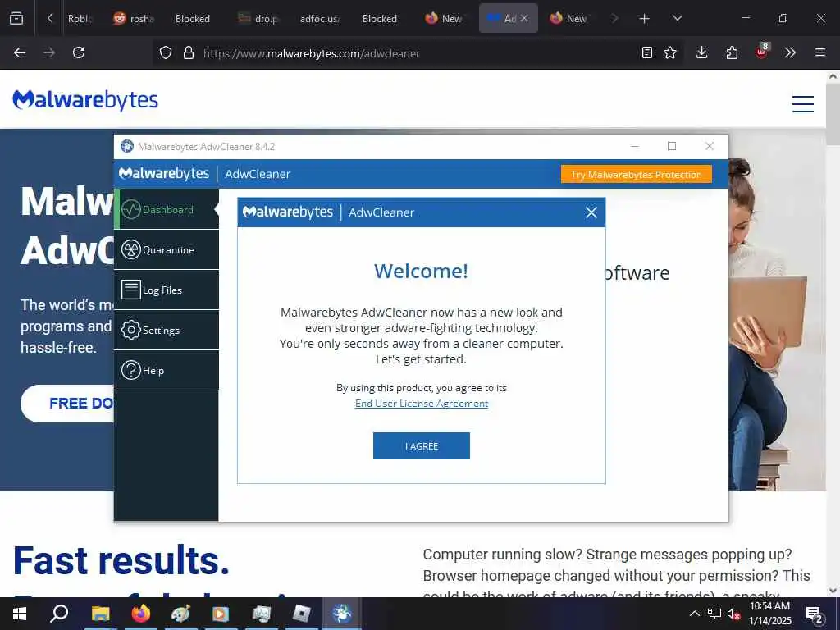Toggle reader view in address bar
The image size is (840, 630).
click(647, 52)
